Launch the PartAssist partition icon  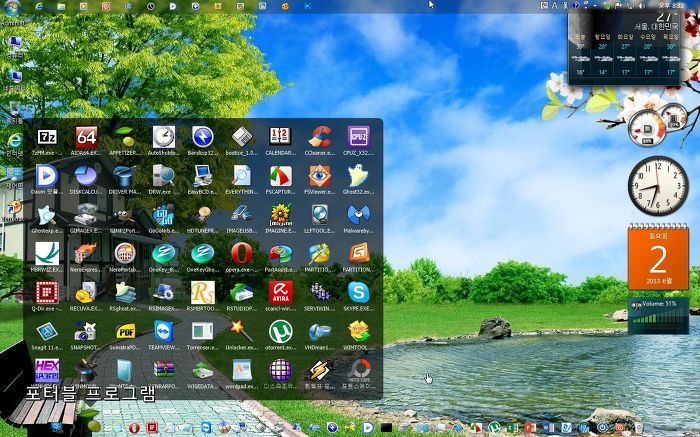tap(281, 254)
